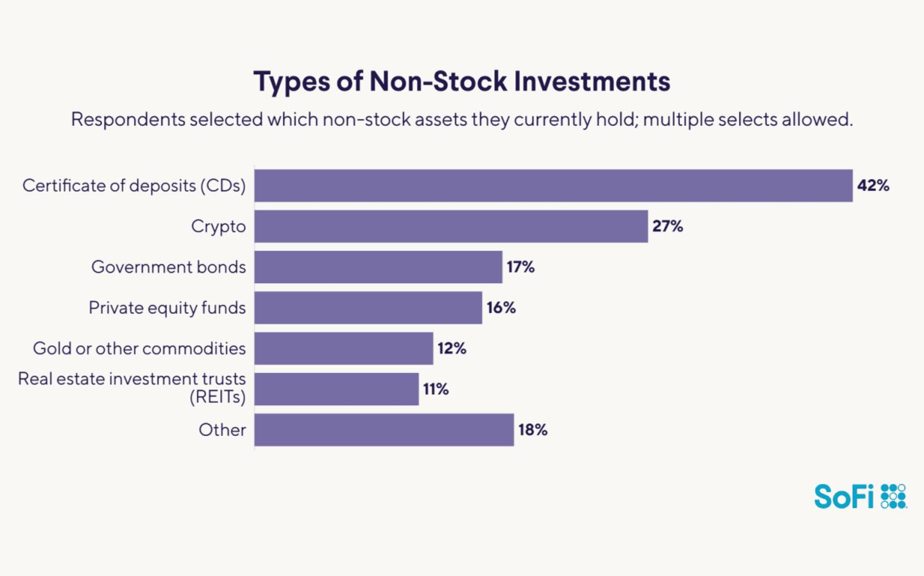This screenshot has width=924, height=576.
Task: Click the "Certificate of deposits (CDs)" label
Action: tap(134, 186)
